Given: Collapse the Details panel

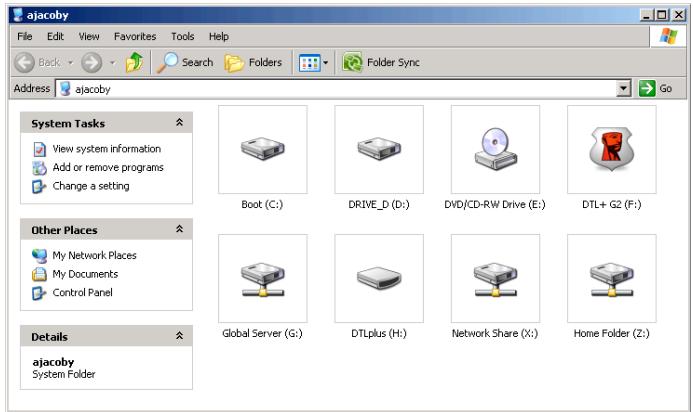Looking at the screenshot, I should 179,336.
